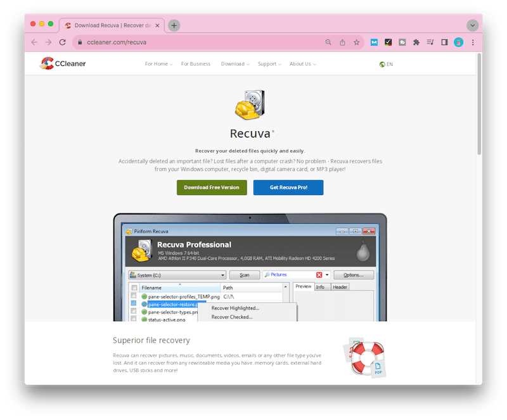507x420 pixels.
Task: Click the browser forward arrow
Action: tap(49, 42)
